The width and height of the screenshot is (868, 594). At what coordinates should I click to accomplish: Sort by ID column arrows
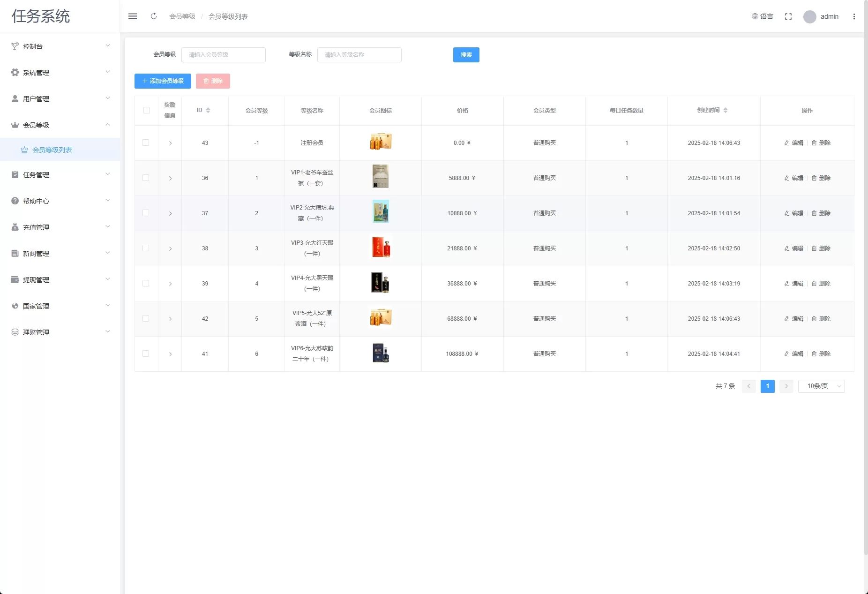pos(208,110)
